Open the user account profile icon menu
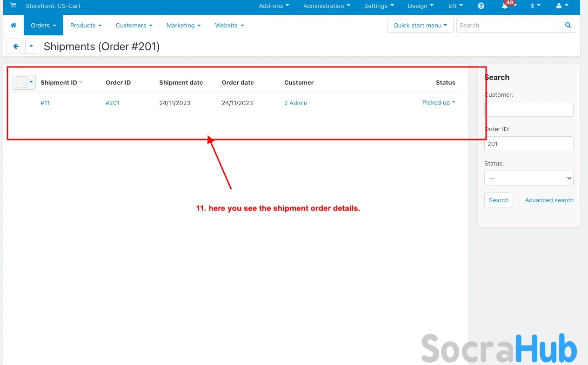 [562, 6]
